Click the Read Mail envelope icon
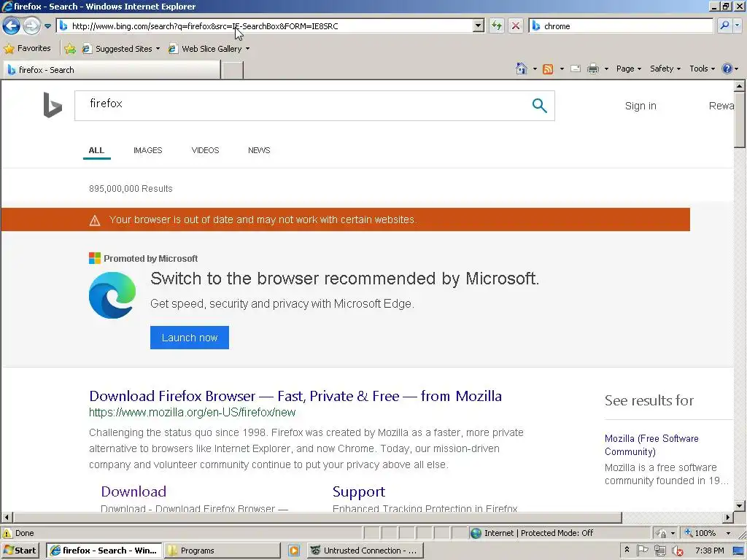This screenshot has height=560, width=747. pyautogui.click(x=576, y=69)
